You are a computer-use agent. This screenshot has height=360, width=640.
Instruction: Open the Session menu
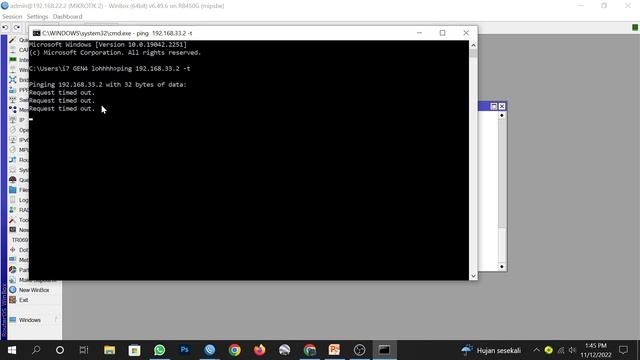coord(12,17)
